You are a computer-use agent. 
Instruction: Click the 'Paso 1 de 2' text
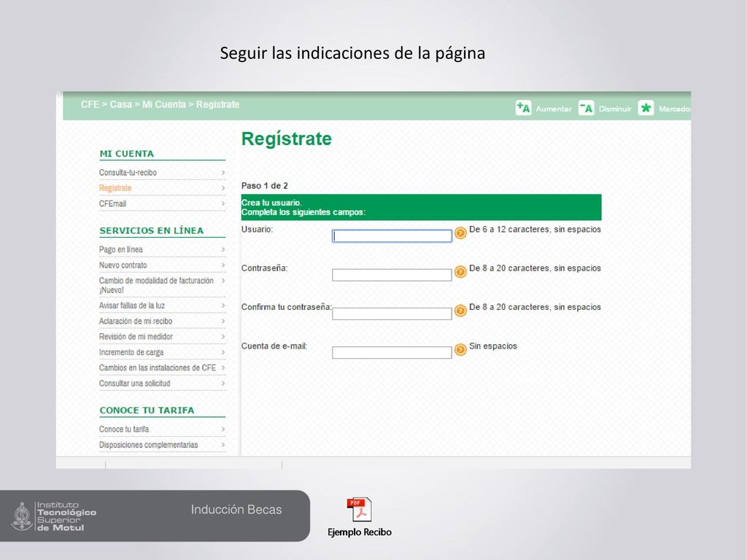[x=264, y=186]
